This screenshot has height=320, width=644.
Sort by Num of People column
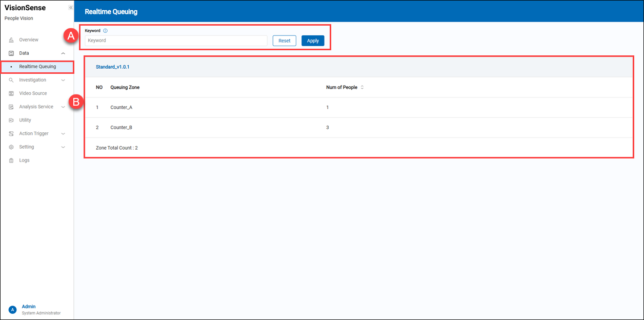[x=362, y=88]
